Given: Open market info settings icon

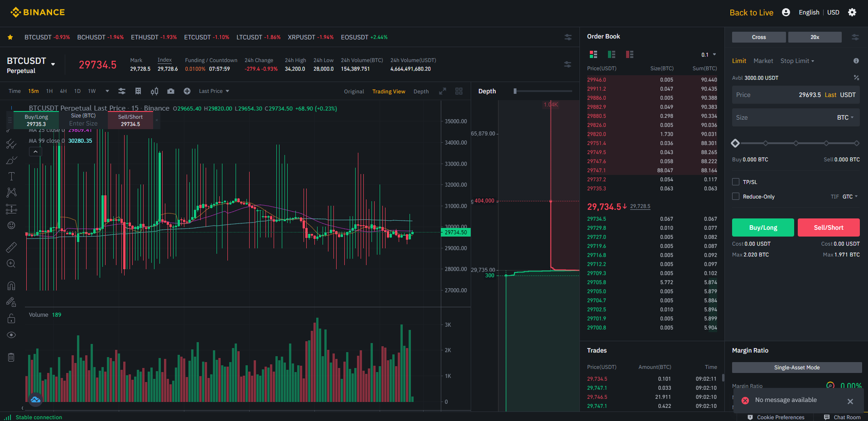Looking at the screenshot, I should pos(568,64).
